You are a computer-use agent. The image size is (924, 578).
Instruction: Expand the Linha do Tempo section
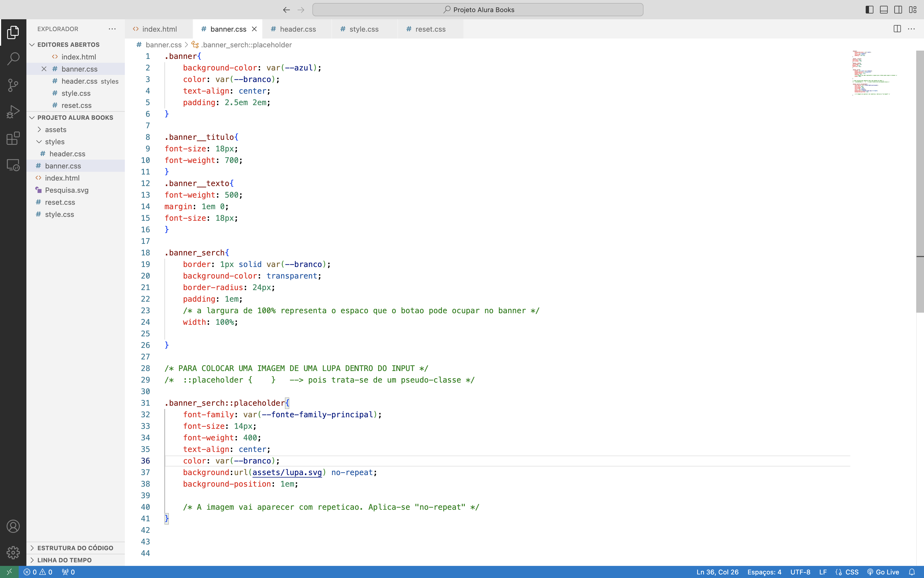point(76,560)
